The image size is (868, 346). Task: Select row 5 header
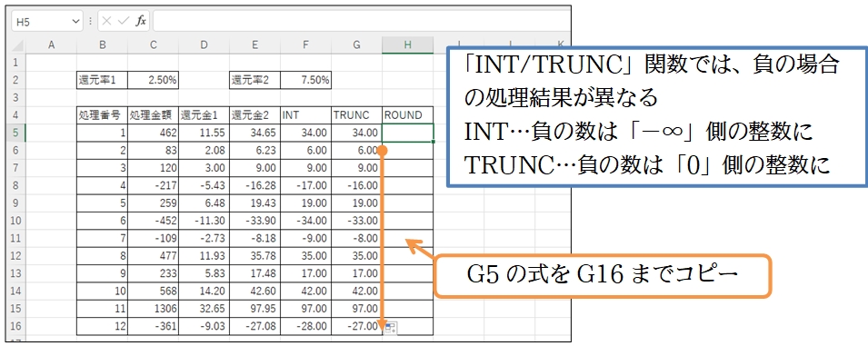(15, 133)
